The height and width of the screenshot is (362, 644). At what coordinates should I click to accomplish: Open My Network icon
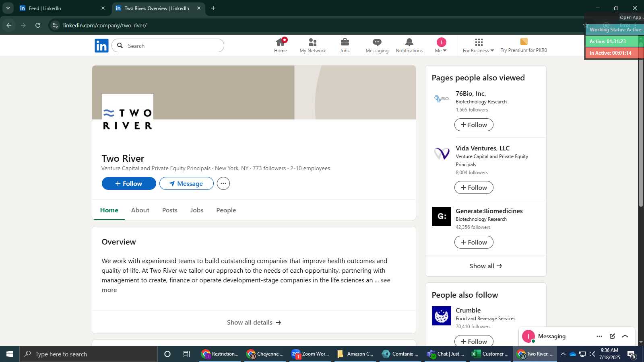pos(313,45)
